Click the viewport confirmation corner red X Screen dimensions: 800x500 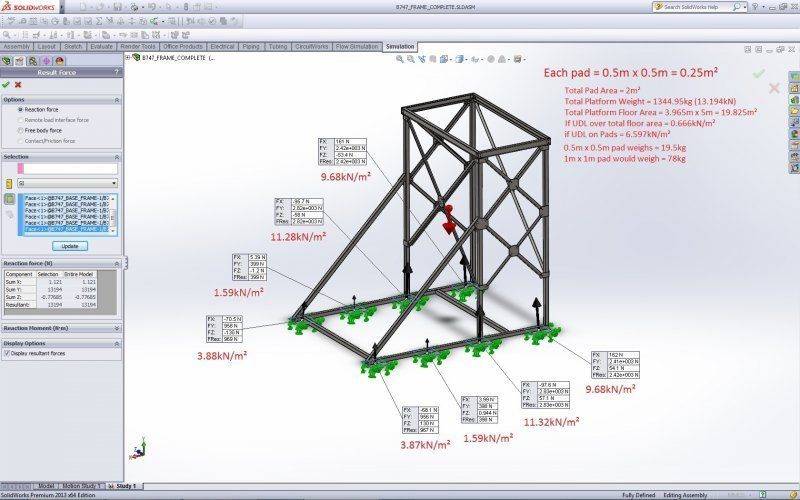pos(774,88)
